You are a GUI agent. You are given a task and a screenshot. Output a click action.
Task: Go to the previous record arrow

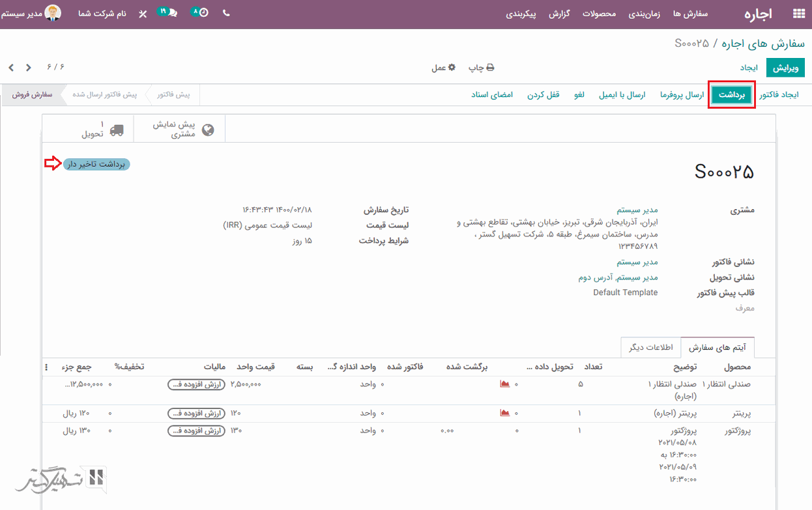point(29,68)
